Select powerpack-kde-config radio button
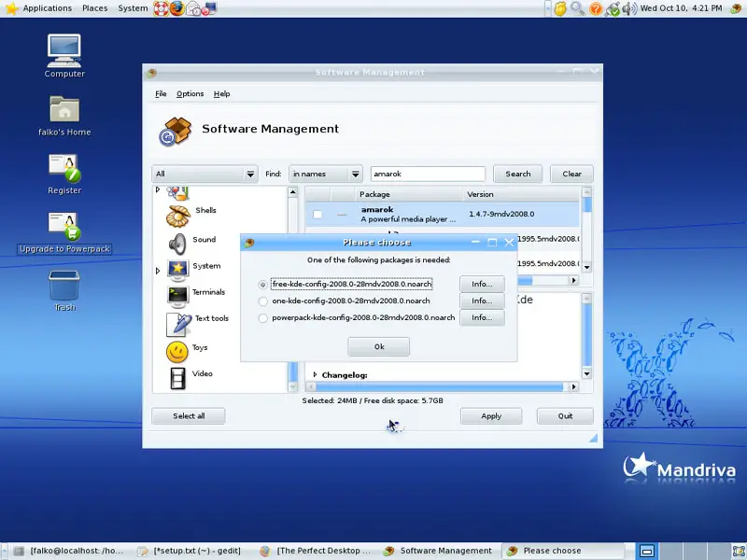The width and height of the screenshot is (747, 560). click(x=262, y=318)
